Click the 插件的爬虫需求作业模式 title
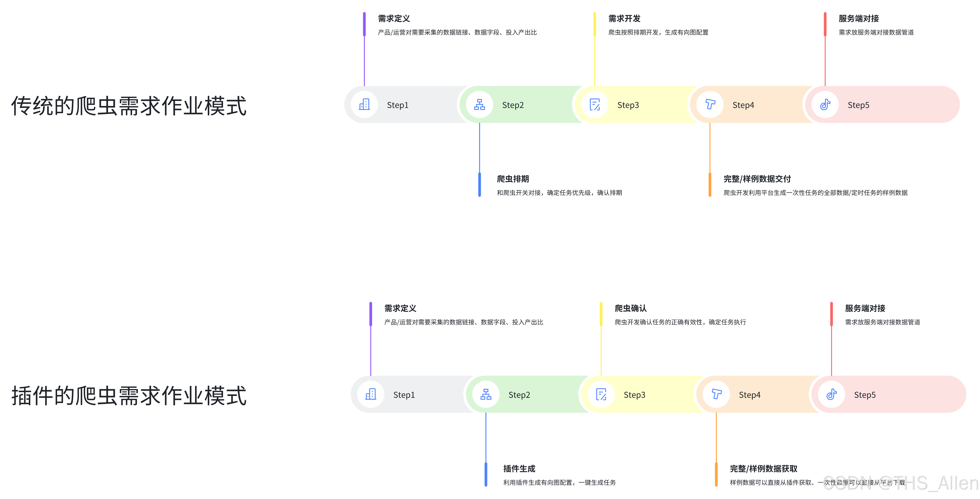 click(x=129, y=395)
